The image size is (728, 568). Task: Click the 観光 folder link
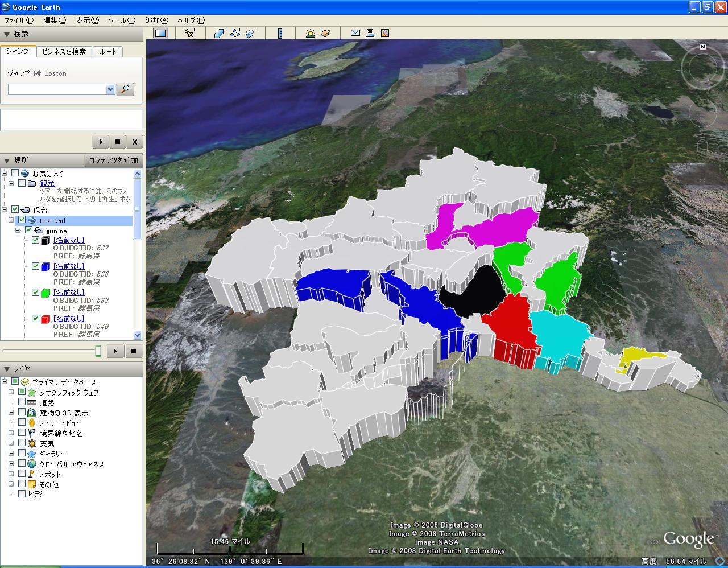tap(47, 183)
